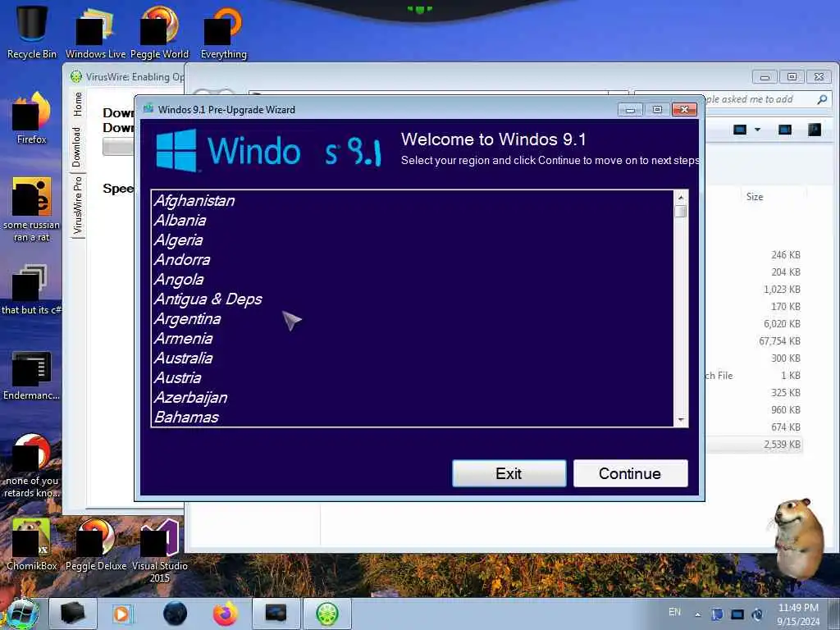Image resolution: width=840 pixels, height=630 pixels.
Task: Launch the Peggle World desktop shortcut
Action: pos(160,32)
